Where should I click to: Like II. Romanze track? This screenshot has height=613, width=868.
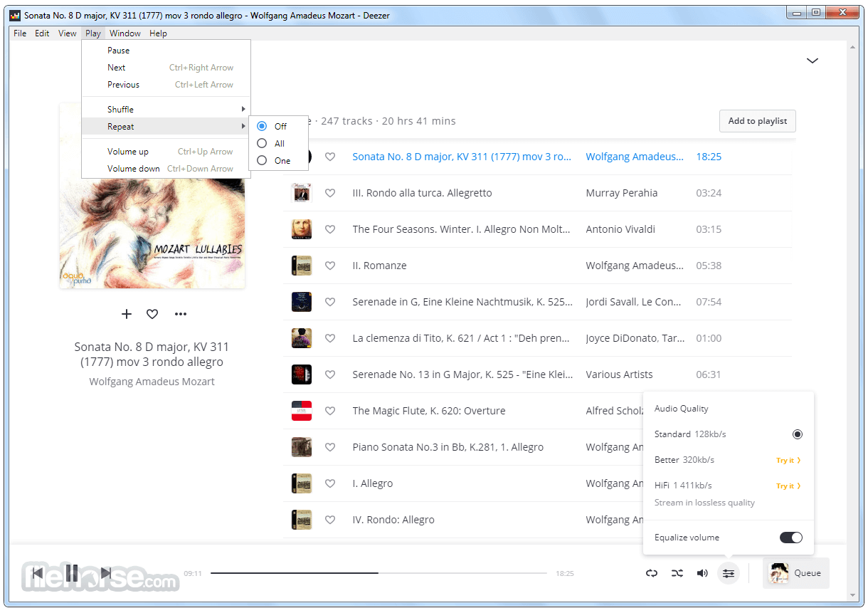(x=330, y=266)
